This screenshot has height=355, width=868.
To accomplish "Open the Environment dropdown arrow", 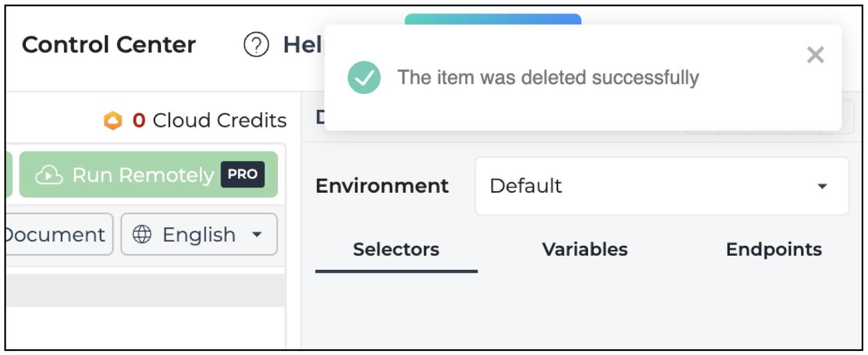I will (x=822, y=186).
